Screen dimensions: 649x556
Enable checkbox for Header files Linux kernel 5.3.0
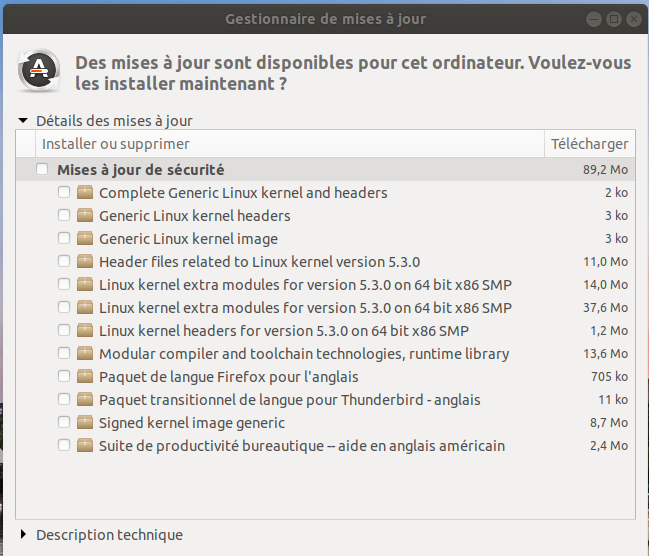[x=64, y=261]
